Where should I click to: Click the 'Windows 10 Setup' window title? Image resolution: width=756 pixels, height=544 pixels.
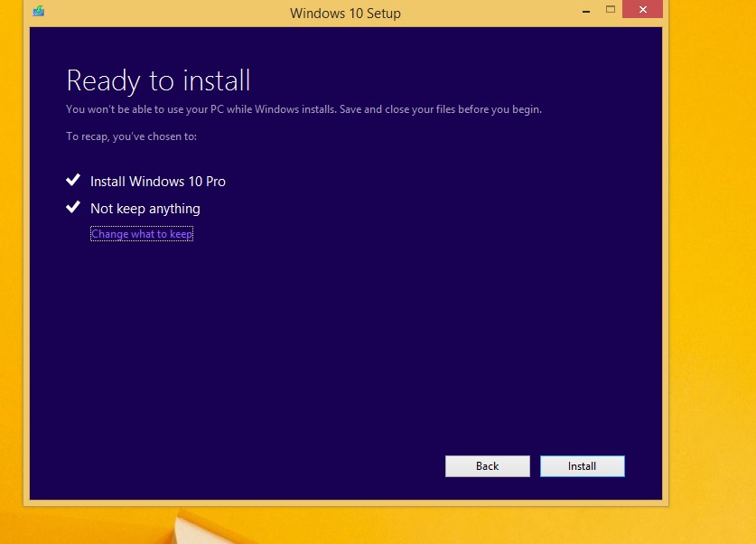tap(345, 13)
